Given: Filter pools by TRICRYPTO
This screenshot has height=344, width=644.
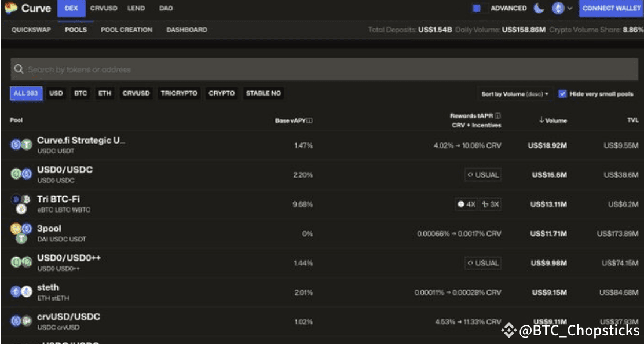Looking at the screenshot, I should 179,93.
